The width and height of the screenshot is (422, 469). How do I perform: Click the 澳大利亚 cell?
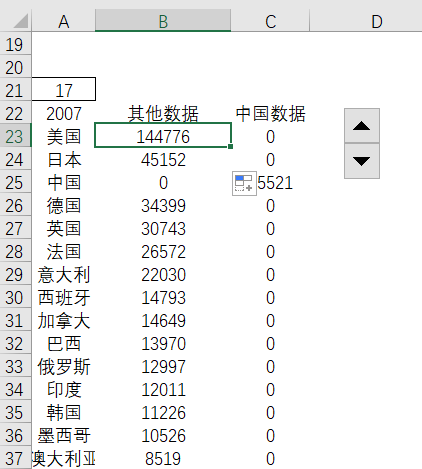click(63, 458)
